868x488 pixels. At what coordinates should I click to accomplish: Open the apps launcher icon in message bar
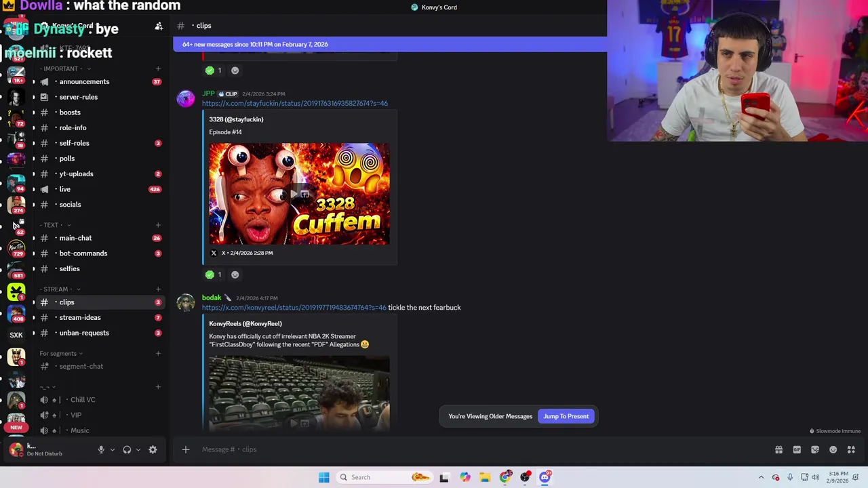[x=851, y=449]
